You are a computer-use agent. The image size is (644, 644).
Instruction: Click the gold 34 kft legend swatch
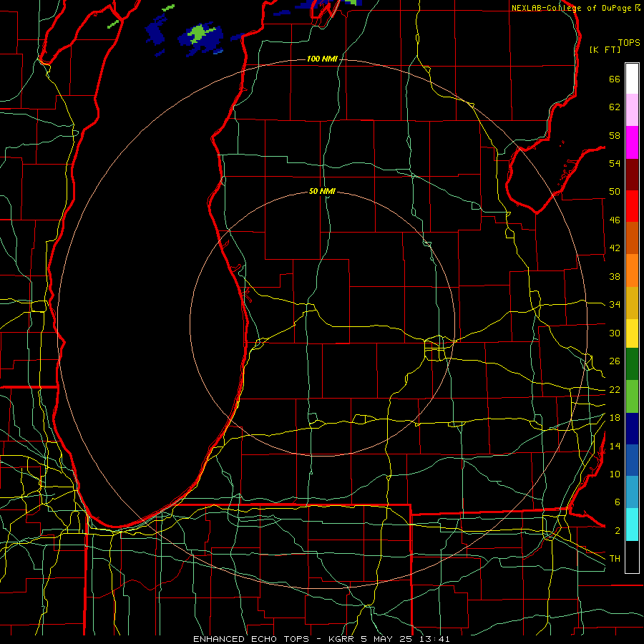[632, 303]
